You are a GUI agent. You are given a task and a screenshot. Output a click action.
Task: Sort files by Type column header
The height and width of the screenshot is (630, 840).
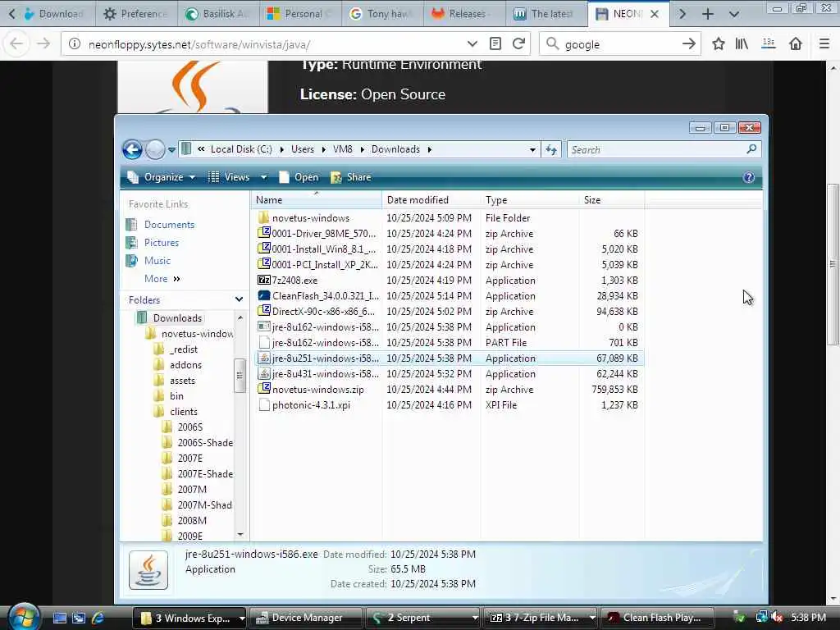pyautogui.click(x=529, y=200)
